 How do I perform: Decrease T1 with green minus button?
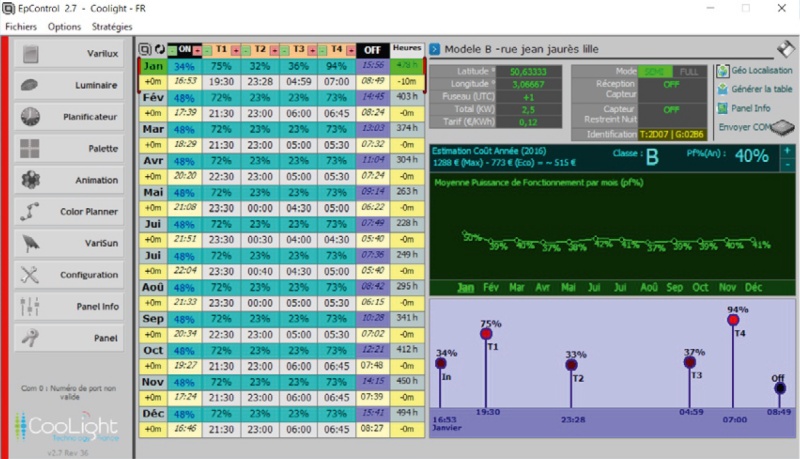pos(208,50)
